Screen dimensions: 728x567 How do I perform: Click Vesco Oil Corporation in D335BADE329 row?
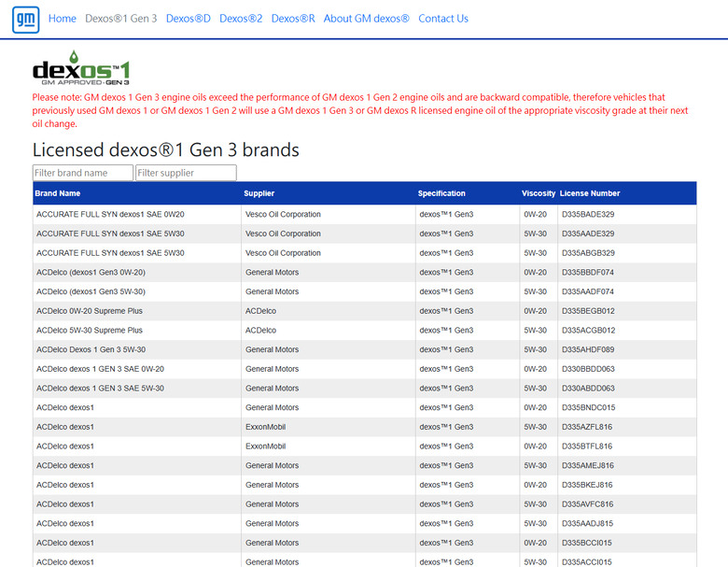pyautogui.click(x=283, y=214)
